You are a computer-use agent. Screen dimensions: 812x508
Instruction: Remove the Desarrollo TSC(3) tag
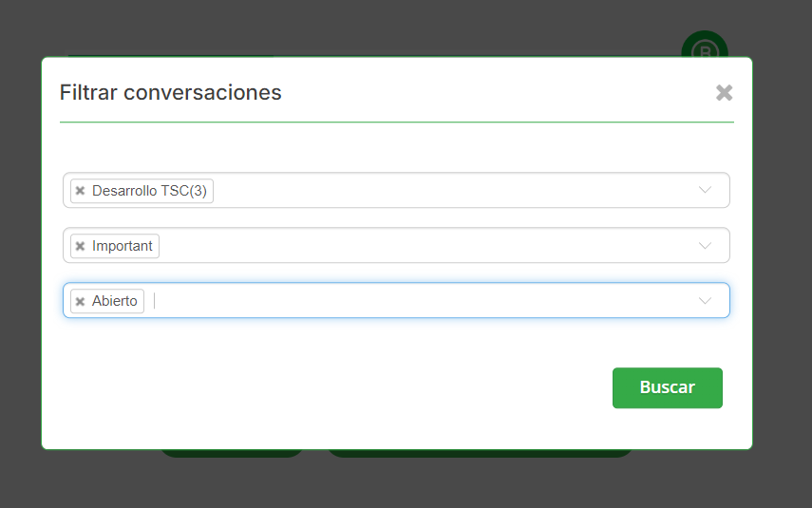point(81,191)
